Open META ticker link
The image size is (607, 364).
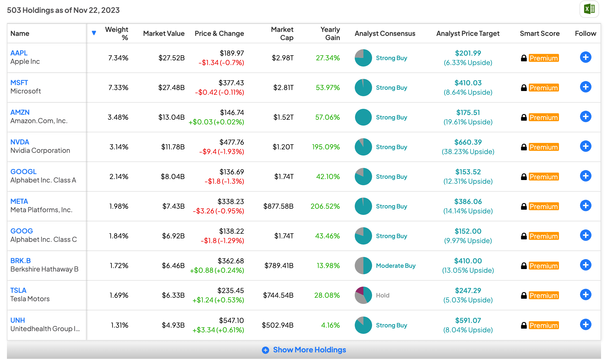(x=19, y=201)
